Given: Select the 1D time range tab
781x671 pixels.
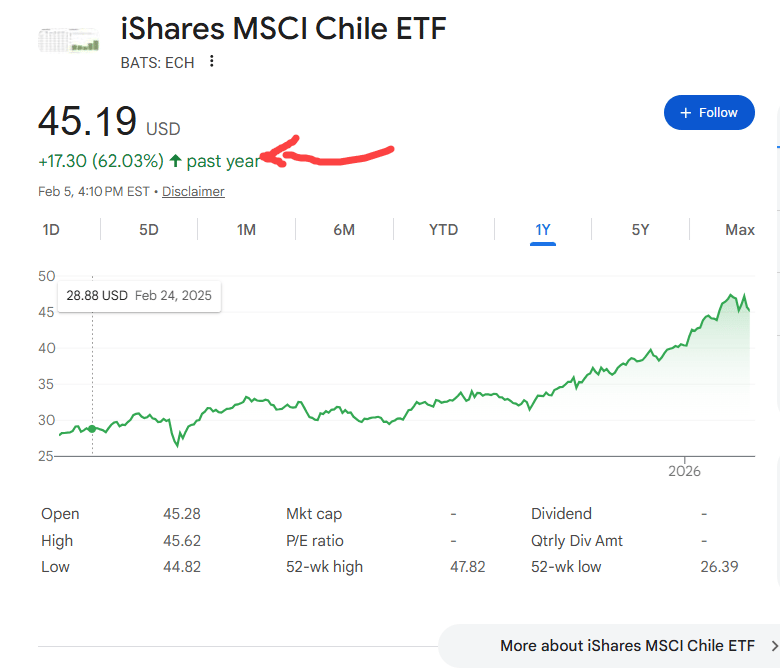Looking at the screenshot, I should [51, 230].
